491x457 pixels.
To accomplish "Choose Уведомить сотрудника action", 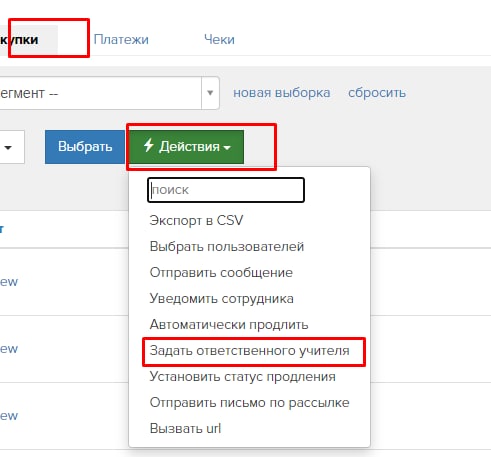I will click(x=221, y=299).
